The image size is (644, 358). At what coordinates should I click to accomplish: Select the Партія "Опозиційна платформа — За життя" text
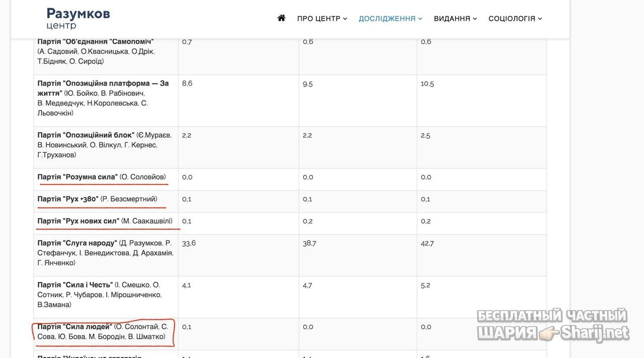pyautogui.click(x=103, y=88)
